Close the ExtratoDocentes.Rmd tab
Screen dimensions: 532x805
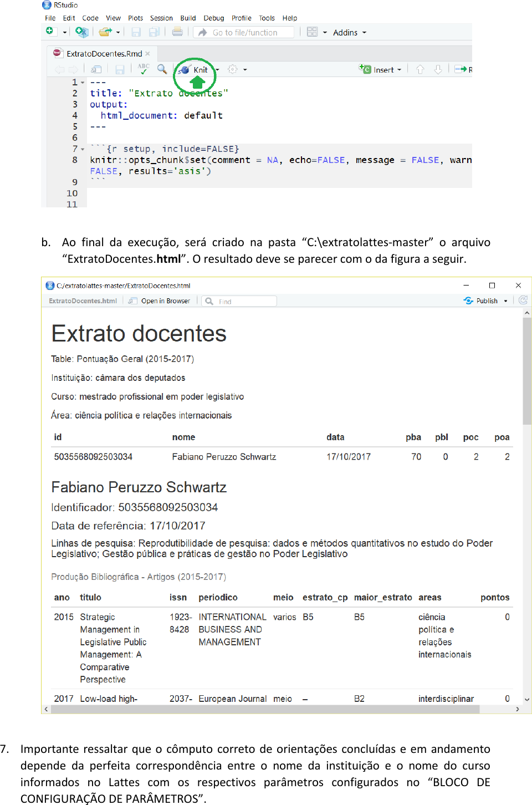coord(147,54)
